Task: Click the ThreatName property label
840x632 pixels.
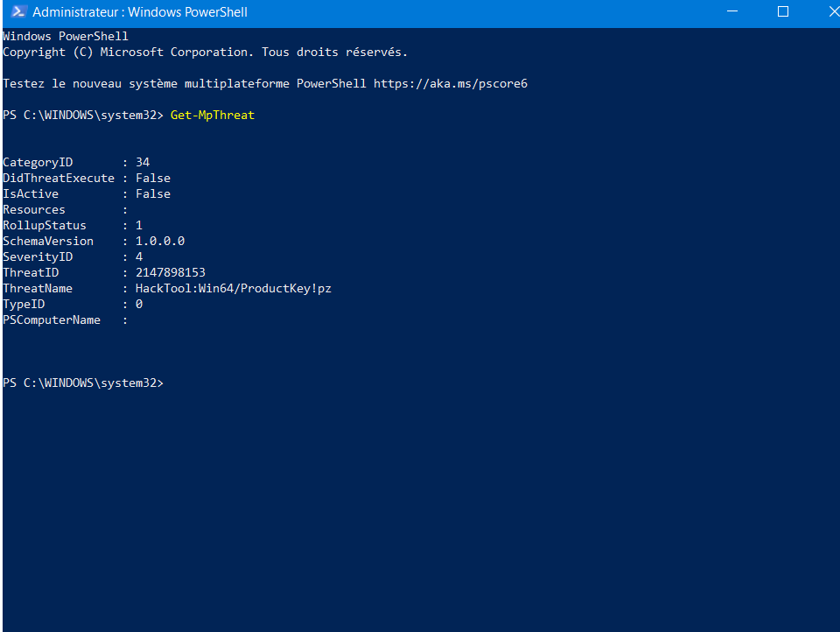Action: coord(38,288)
